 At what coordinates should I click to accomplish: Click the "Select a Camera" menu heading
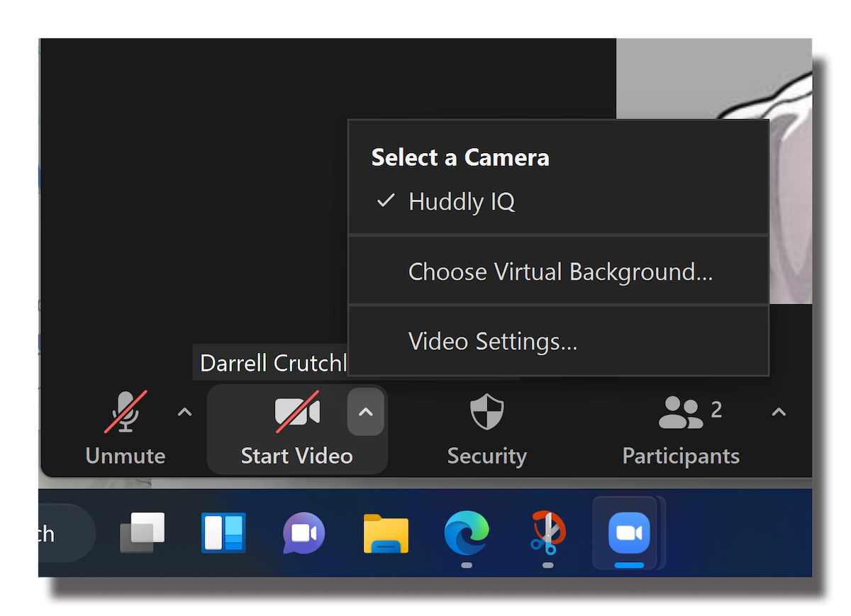click(460, 157)
